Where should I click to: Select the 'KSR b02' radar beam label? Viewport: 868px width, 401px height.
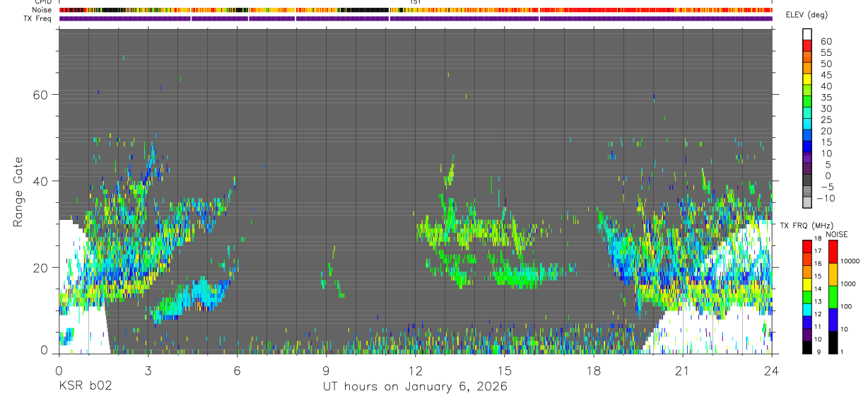click(x=84, y=387)
